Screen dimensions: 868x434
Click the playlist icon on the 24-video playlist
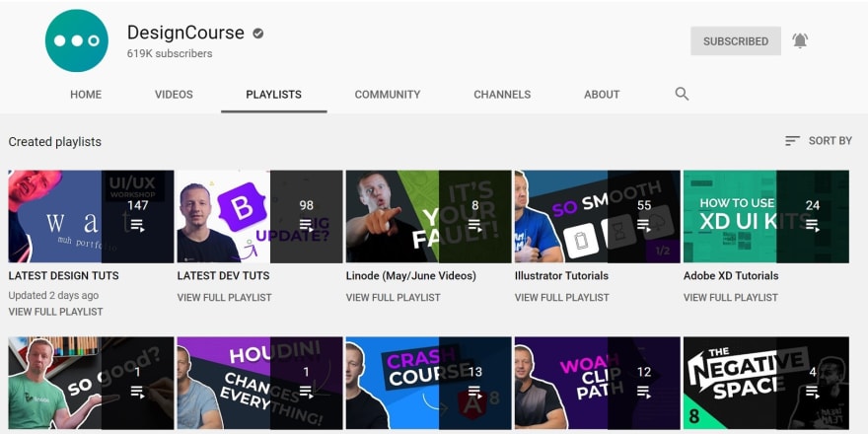click(813, 225)
